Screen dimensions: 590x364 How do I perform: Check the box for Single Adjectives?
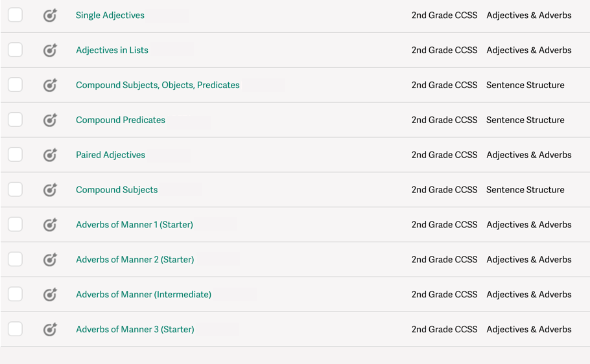[x=16, y=15]
